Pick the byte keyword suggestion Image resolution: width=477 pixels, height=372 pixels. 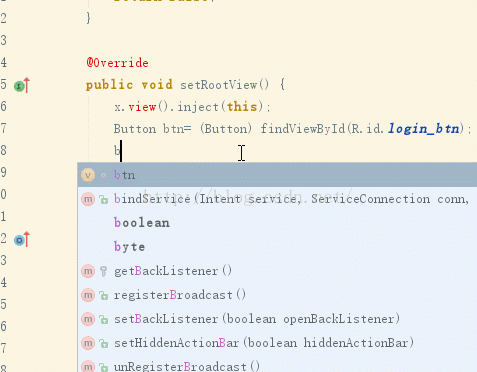tap(277, 247)
